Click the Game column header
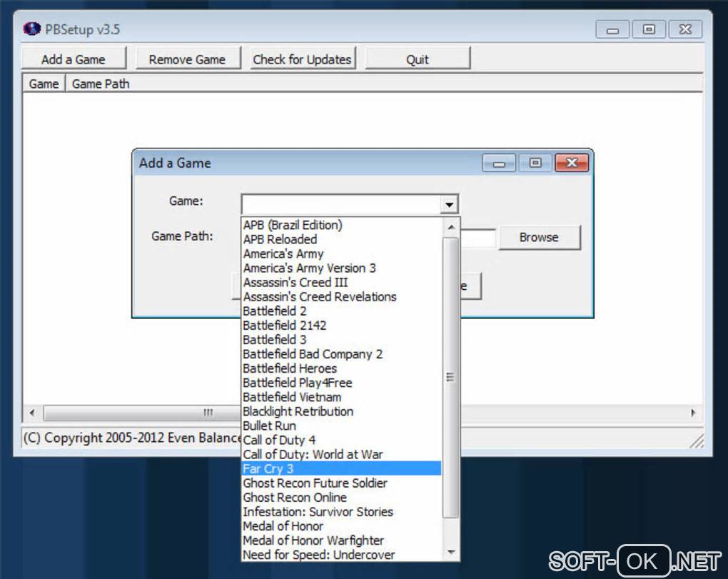The width and height of the screenshot is (728, 579). click(x=44, y=84)
